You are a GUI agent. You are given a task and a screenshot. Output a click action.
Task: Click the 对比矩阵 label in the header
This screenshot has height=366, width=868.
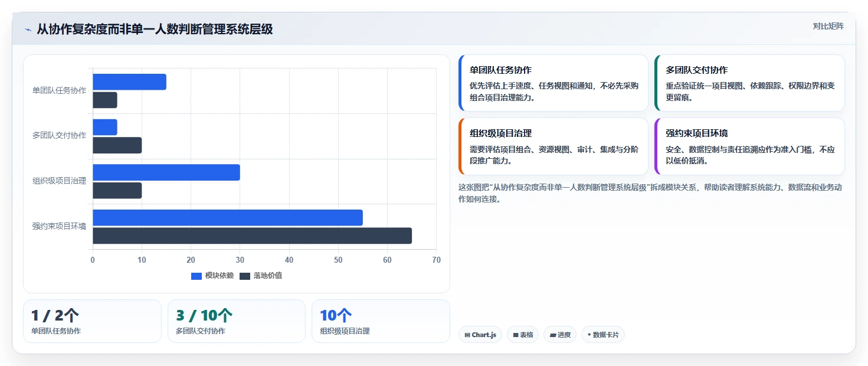[828, 26]
